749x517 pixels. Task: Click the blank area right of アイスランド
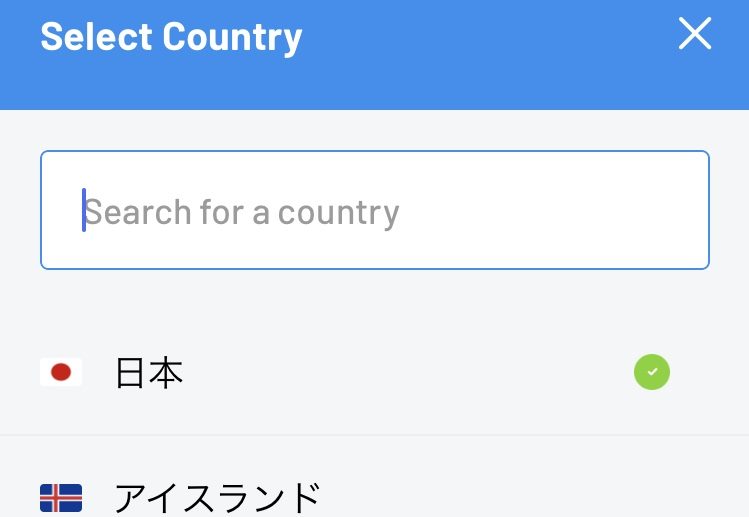(x=525, y=497)
